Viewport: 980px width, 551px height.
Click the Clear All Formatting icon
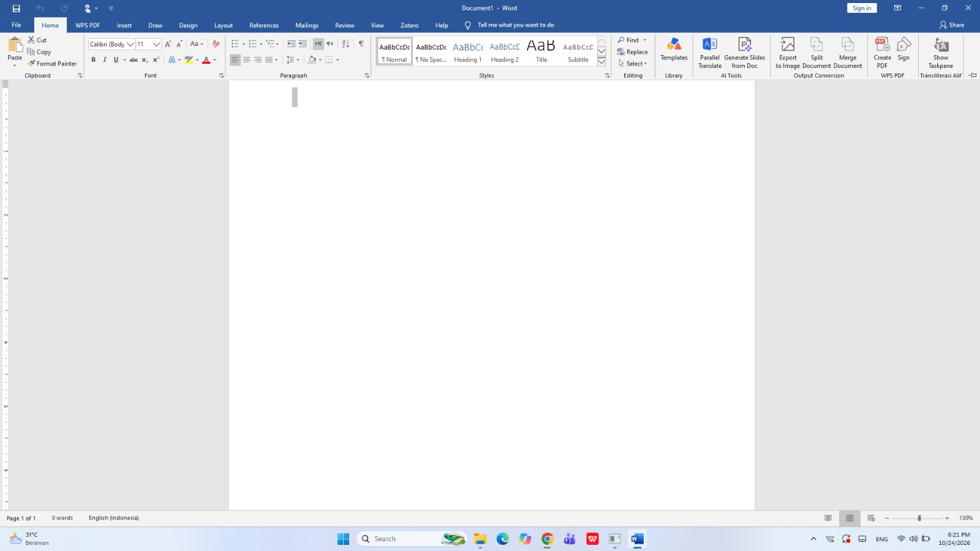tap(216, 44)
